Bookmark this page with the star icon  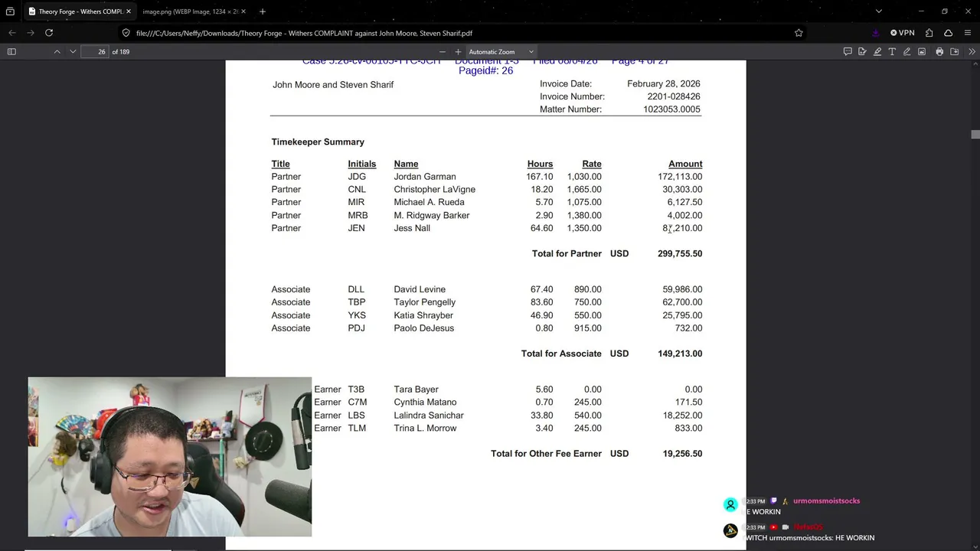pos(799,33)
